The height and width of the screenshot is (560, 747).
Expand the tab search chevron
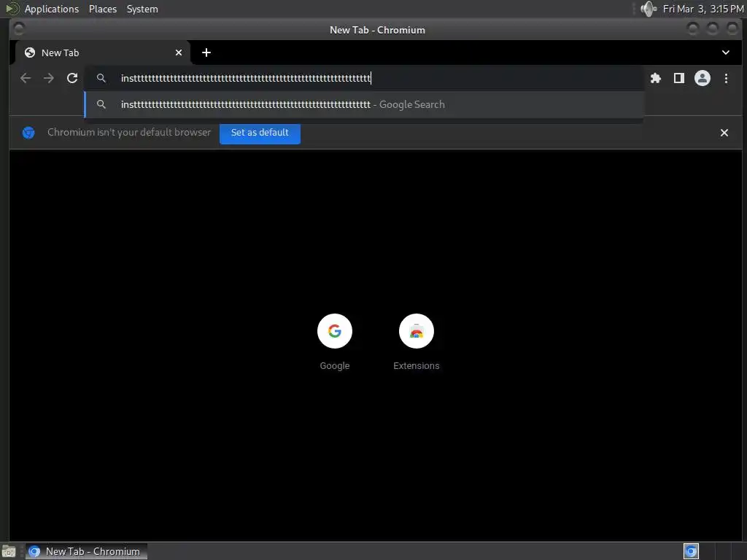click(x=726, y=52)
